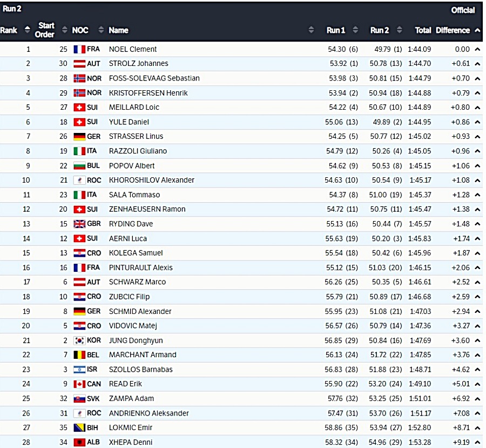
Task: Click Run 1 time 58.86 (35)
Action: 341,428
